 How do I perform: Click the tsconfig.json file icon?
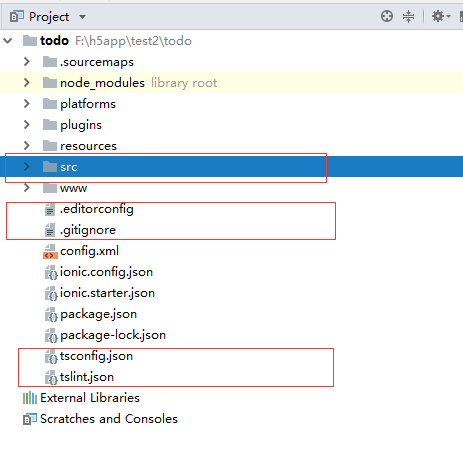[51, 356]
